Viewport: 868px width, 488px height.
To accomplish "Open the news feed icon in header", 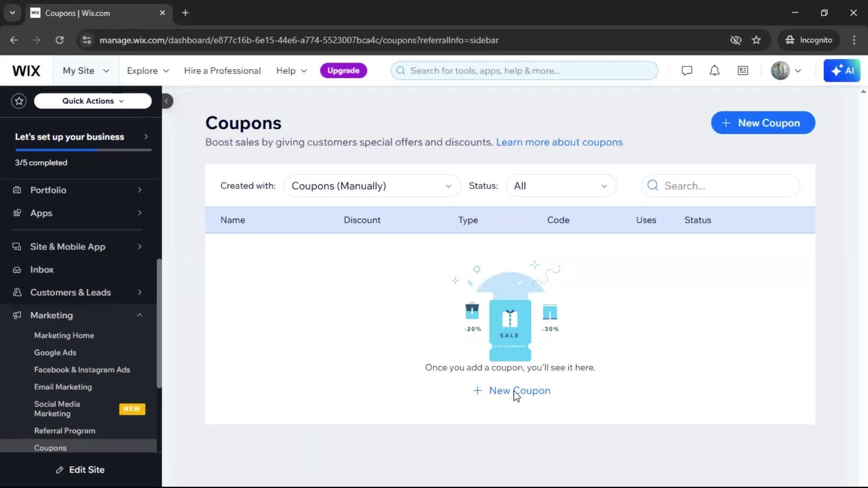I will pyautogui.click(x=743, y=71).
